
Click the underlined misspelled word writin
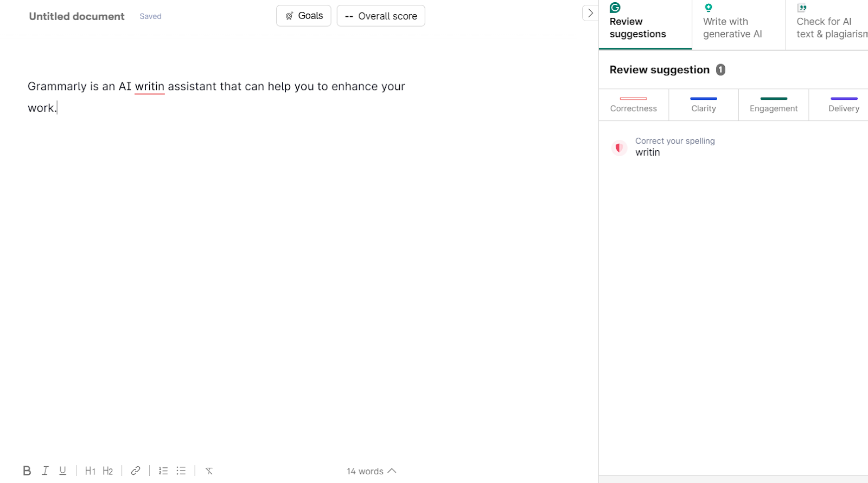150,86
